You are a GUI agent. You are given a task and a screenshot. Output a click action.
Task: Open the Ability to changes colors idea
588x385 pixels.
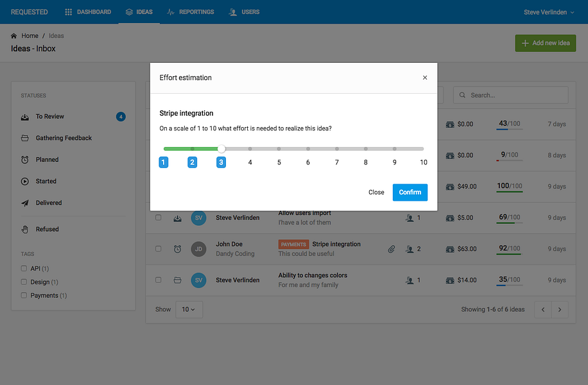[313, 275]
